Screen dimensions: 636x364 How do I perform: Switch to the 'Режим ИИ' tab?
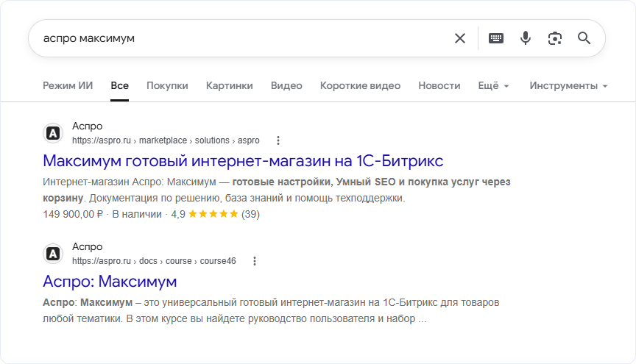point(68,85)
